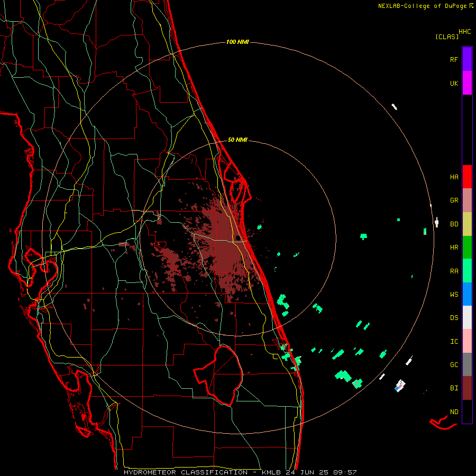Select the BD yellow legend swatch
Image resolution: width=476 pixels, height=476 pixels.
tap(467, 224)
